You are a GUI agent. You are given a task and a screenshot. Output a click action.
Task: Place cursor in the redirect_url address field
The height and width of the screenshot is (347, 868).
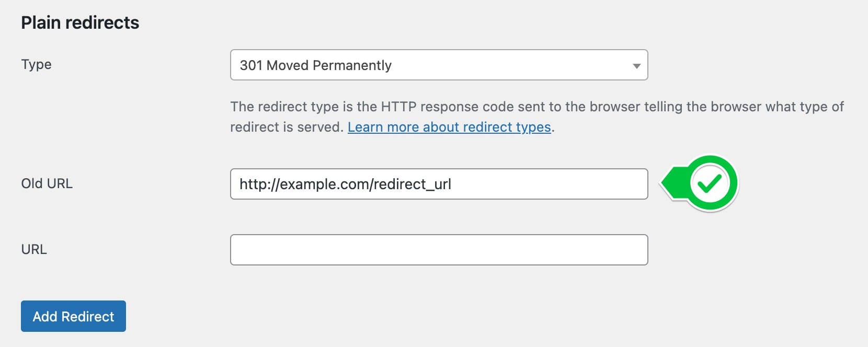(439, 183)
